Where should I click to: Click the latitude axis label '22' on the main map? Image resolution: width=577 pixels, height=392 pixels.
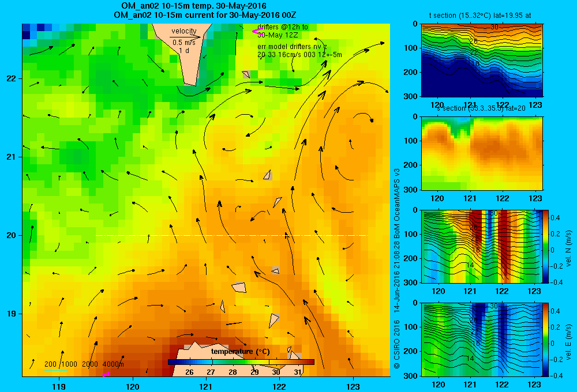pyautogui.click(x=11, y=79)
